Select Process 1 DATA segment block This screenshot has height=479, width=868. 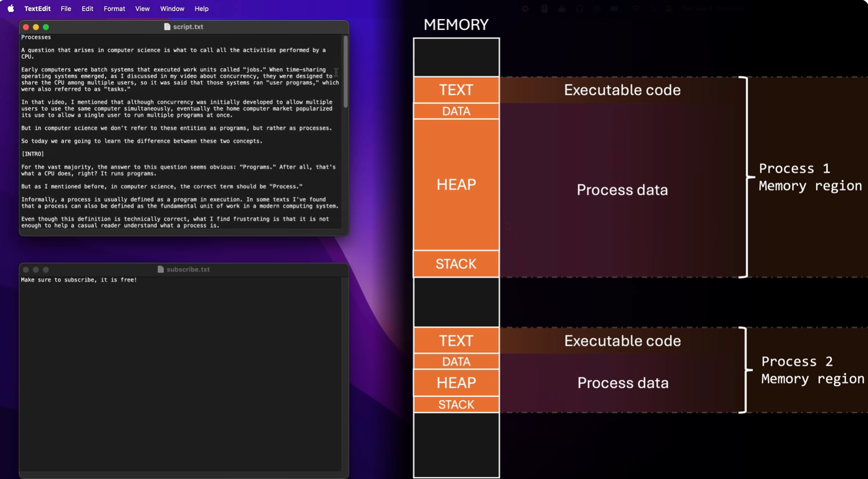456,111
